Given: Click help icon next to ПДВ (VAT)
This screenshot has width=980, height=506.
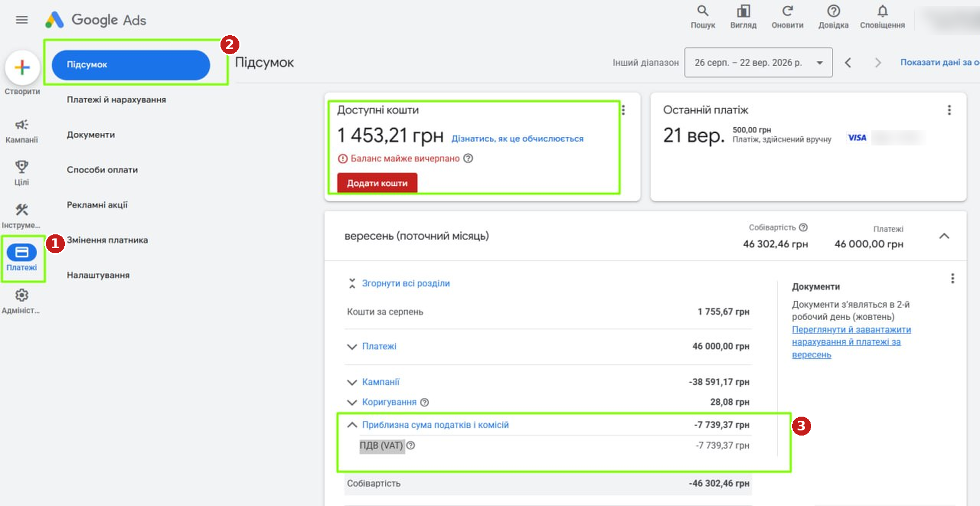Looking at the screenshot, I should [410, 445].
